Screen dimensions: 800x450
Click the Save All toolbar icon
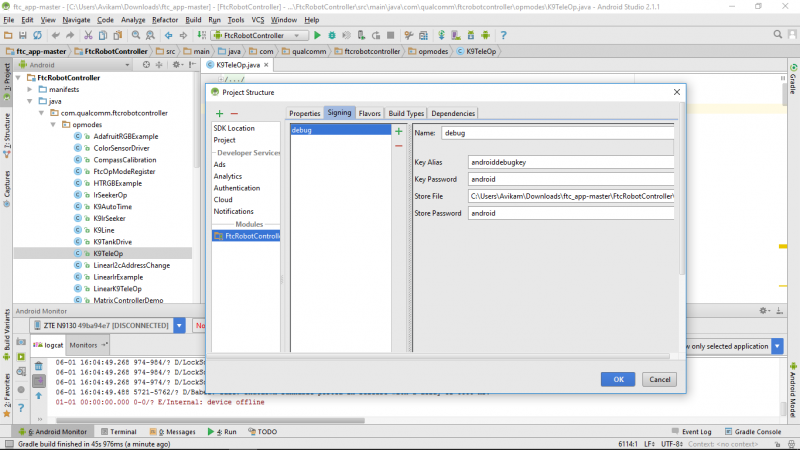[x=22, y=35]
